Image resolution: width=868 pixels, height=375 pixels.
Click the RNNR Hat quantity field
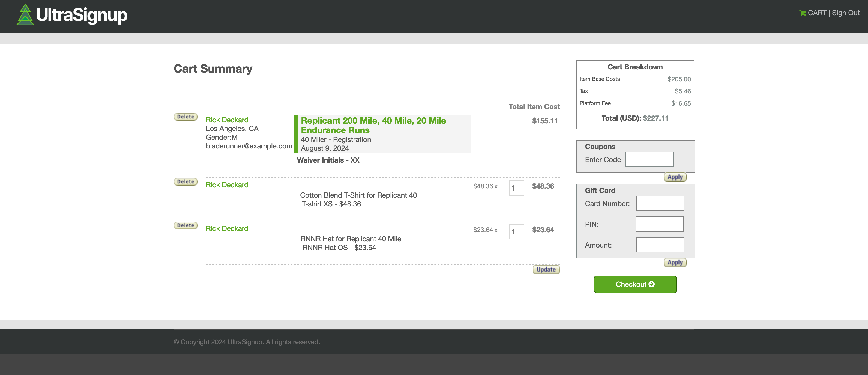[516, 232]
